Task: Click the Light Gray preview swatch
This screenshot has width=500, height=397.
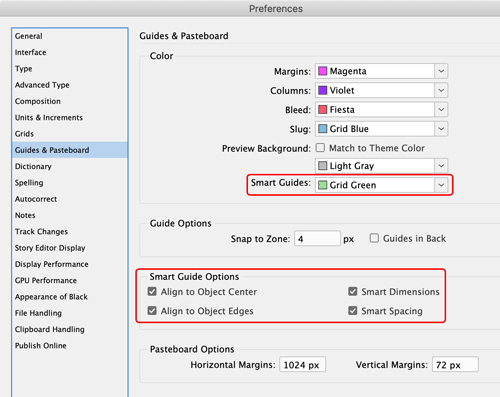Action: (322, 166)
